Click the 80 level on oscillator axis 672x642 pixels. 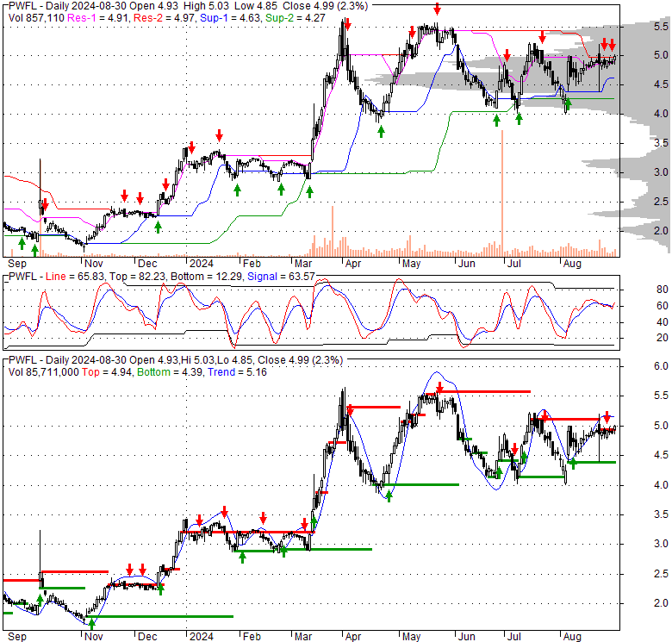(663, 290)
